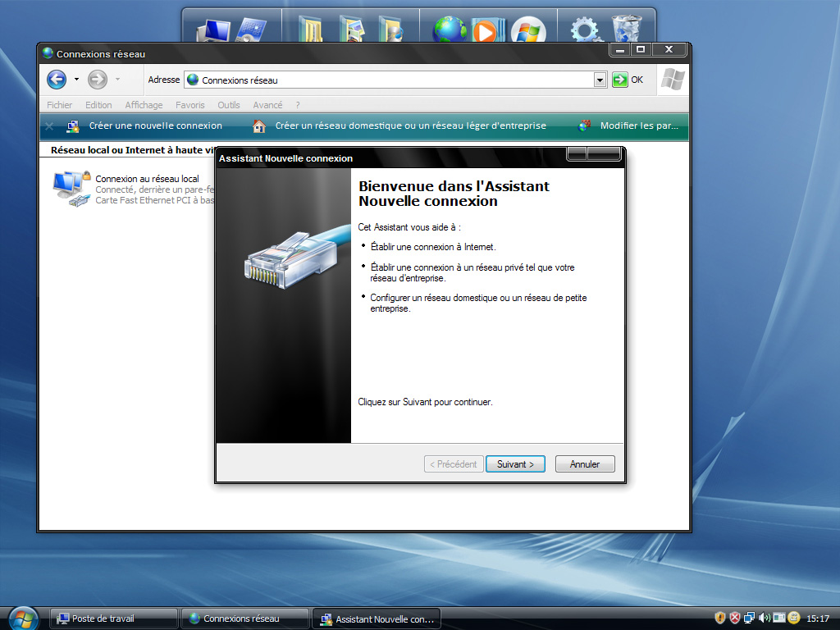The width and height of the screenshot is (840, 630).
Task: Switch to Assistant Nouvelle con... taskbar button
Action: (377, 619)
